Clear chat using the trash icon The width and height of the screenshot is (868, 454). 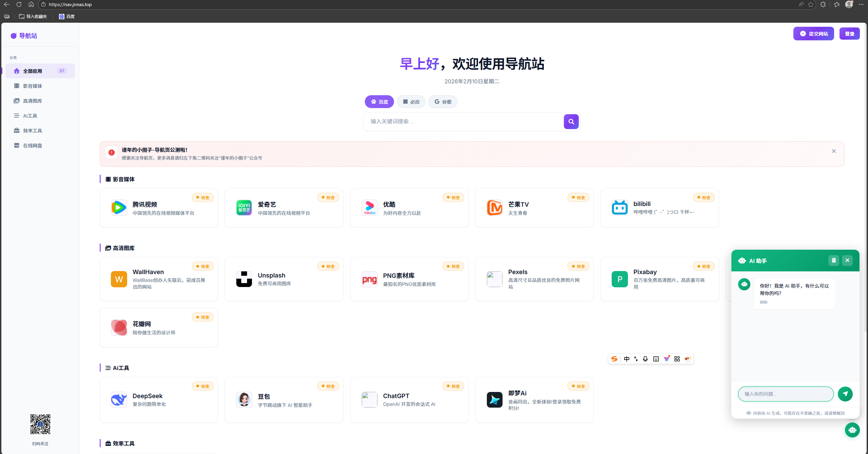click(x=833, y=260)
